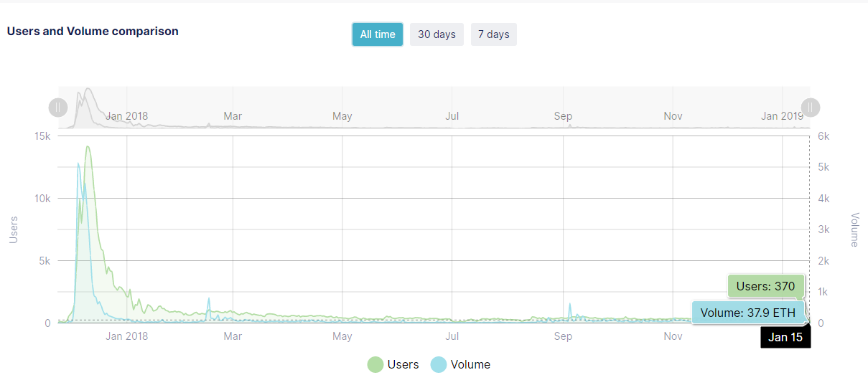Click the Mar label in navigator strip
Viewport: 868px width, 375px height.
pos(233,115)
